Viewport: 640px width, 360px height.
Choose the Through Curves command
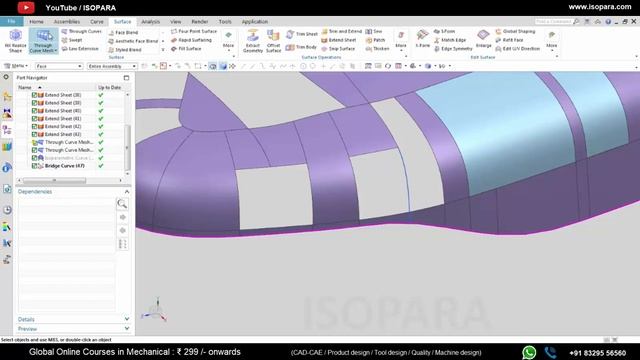pyautogui.click(x=82, y=31)
